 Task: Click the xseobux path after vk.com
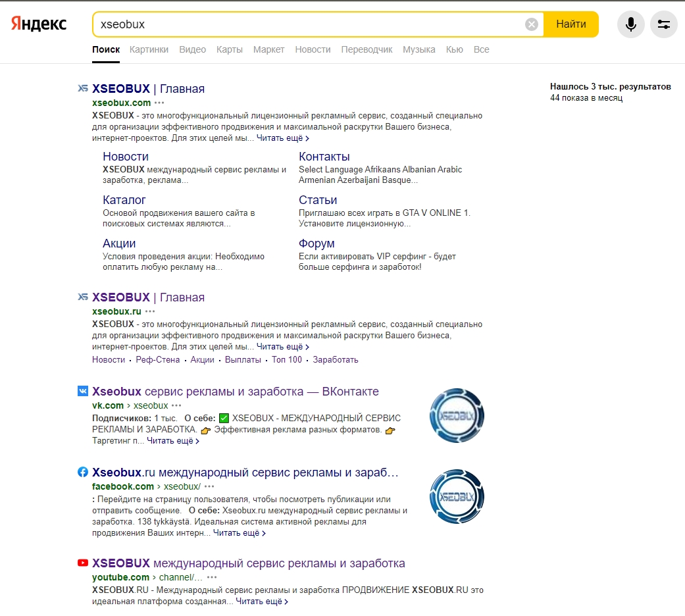151,405
